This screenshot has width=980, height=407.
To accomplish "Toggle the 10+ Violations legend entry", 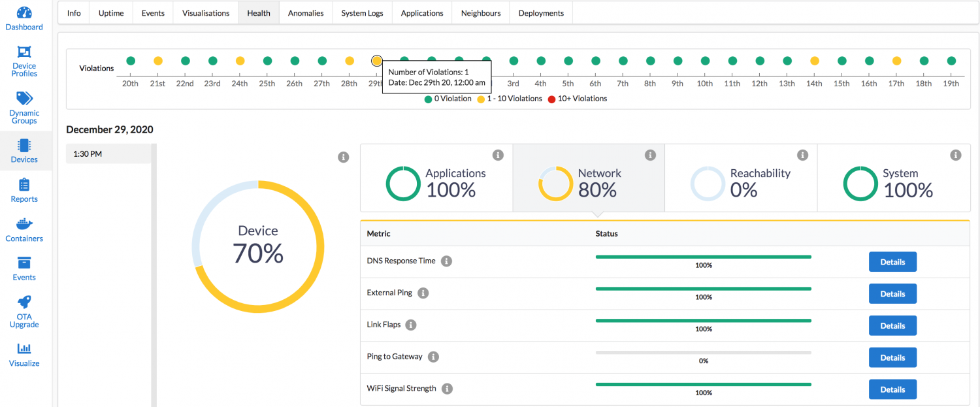I will click(578, 99).
